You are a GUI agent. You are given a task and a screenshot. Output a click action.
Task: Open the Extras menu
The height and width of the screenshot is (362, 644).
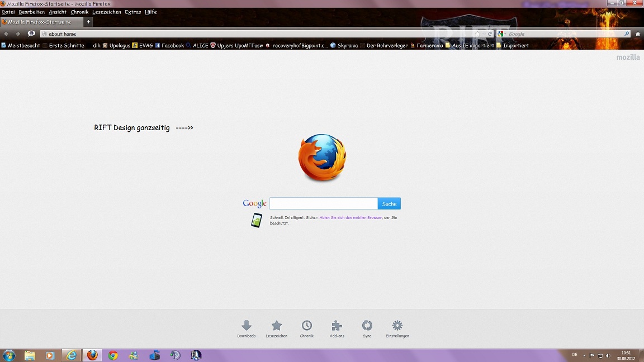[x=132, y=12]
